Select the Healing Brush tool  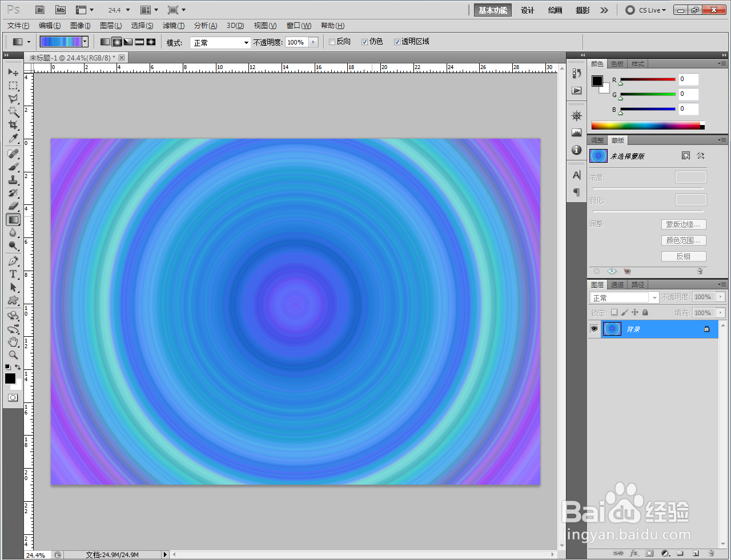tap(13, 154)
